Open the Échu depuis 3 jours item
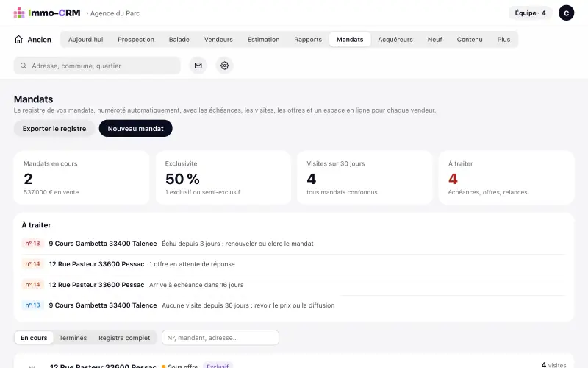This screenshot has height=368, width=588. (x=293, y=244)
